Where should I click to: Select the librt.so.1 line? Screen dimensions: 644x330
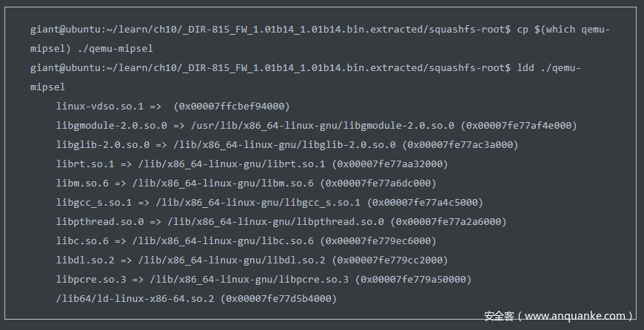(252, 164)
